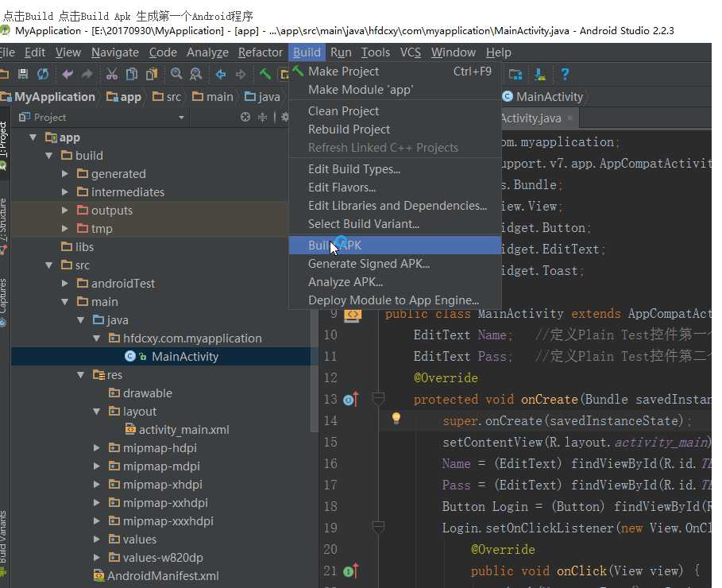Expand the mipmap-hdpi folder node
Image resolution: width=722 pixels, height=588 pixels.
pyautogui.click(x=97, y=448)
